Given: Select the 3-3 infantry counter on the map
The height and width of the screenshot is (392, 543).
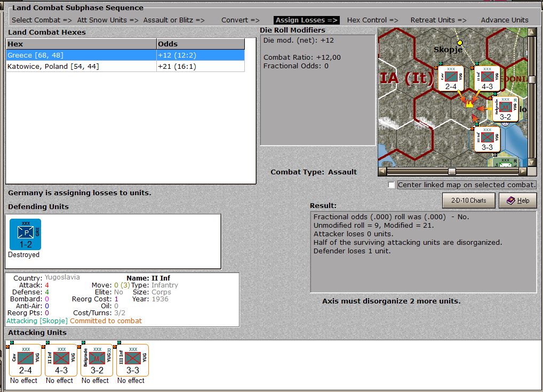Looking at the screenshot, I should pyautogui.click(x=487, y=140).
